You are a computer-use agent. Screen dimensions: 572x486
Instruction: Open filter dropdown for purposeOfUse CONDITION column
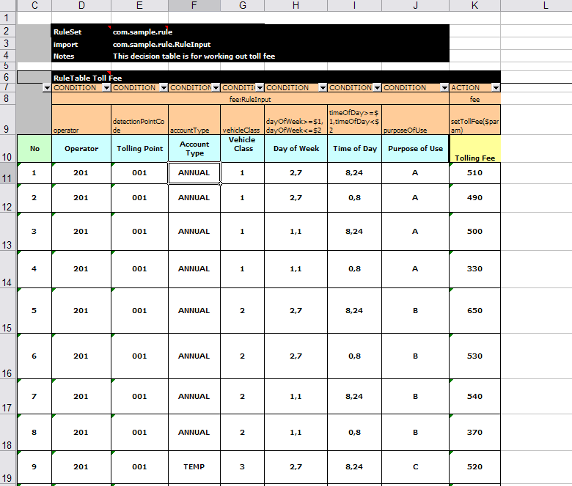[x=445, y=88]
